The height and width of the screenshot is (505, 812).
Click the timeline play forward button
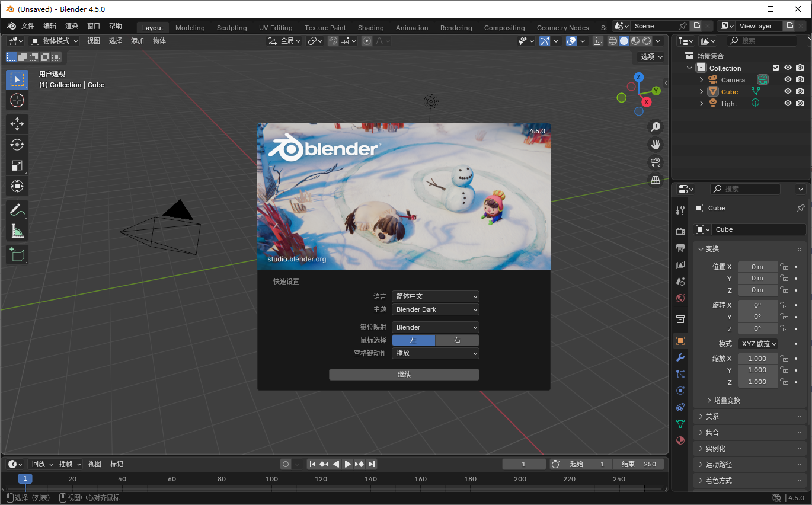[348, 464]
